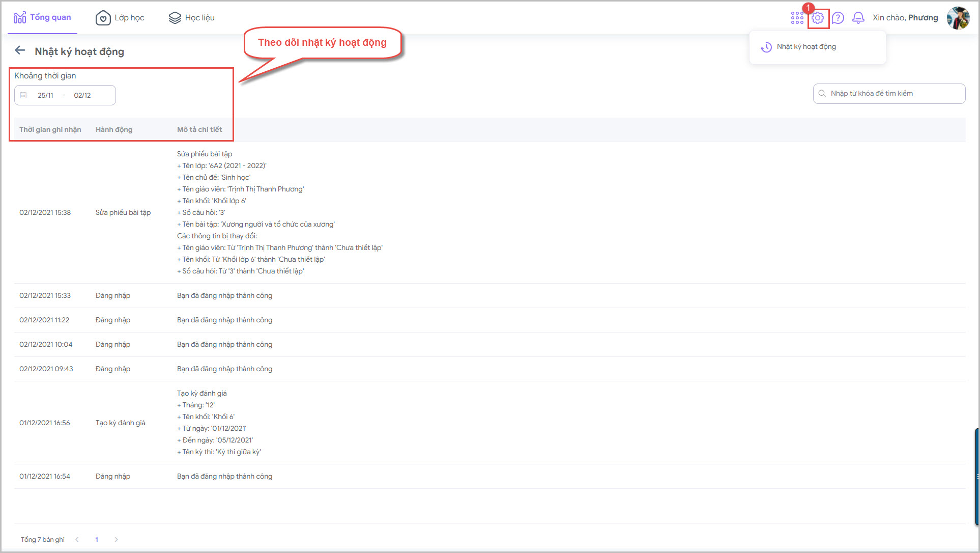Image resolution: width=980 pixels, height=553 pixels.
Task: Open the notifications bell
Action: click(858, 18)
